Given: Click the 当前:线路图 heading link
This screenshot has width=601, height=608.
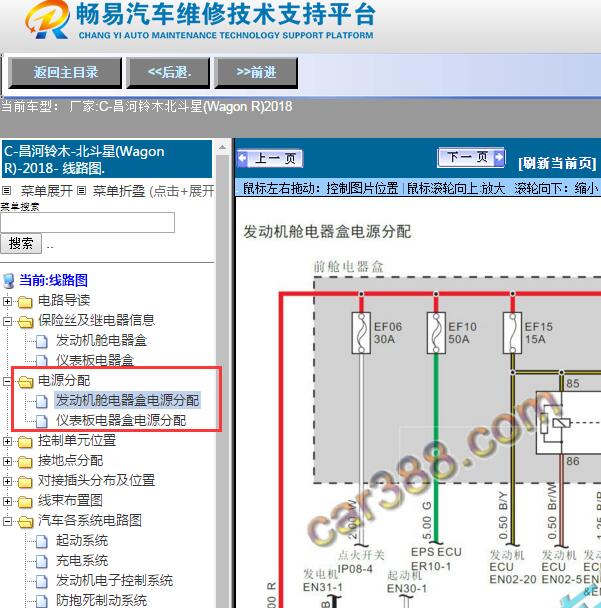Looking at the screenshot, I should [x=54, y=280].
